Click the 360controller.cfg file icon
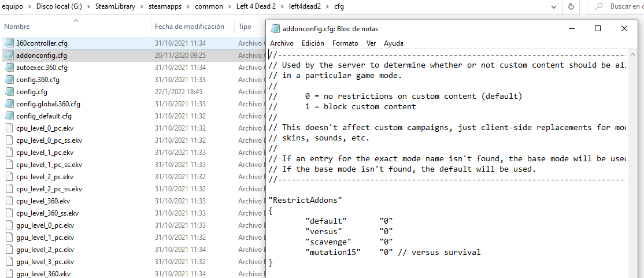The height and width of the screenshot is (278, 644). pyautogui.click(x=9, y=43)
